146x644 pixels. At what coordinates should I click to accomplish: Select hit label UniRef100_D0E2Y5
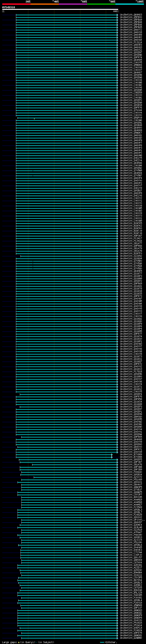[131, 158]
